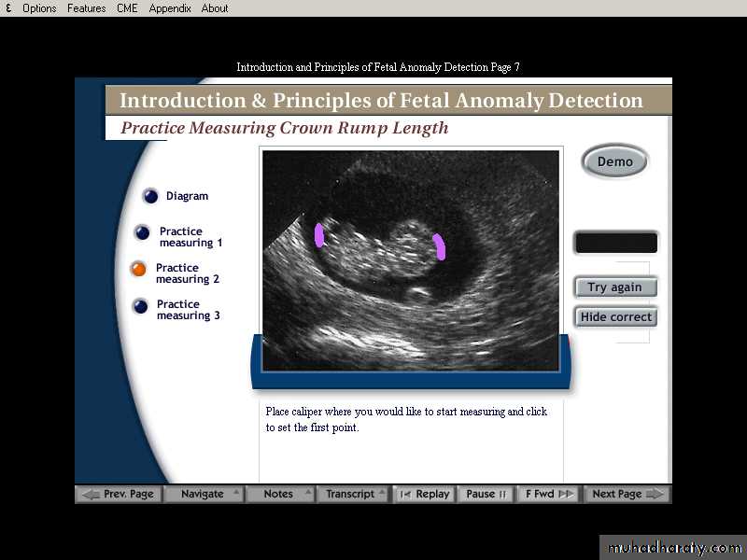Open the Appendix menu
The height and width of the screenshot is (560, 747).
coord(169,8)
